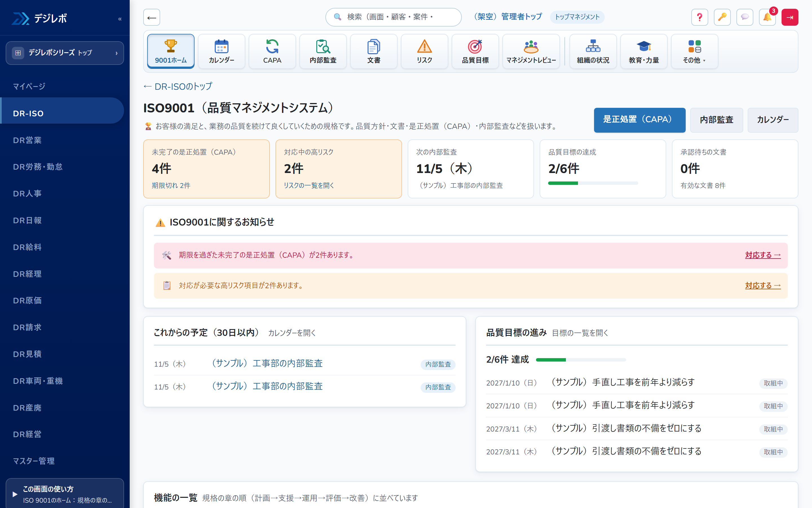This screenshot has height=508, width=812.
Task: Open the 品質目標 target tab
Action: pos(475,51)
